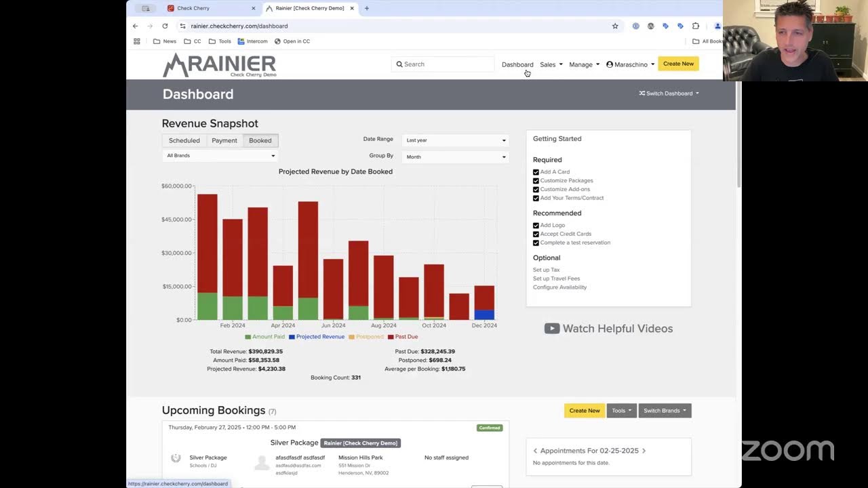Expand the Sales menu
Viewport: 868px width, 488px height.
pyautogui.click(x=551, y=64)
